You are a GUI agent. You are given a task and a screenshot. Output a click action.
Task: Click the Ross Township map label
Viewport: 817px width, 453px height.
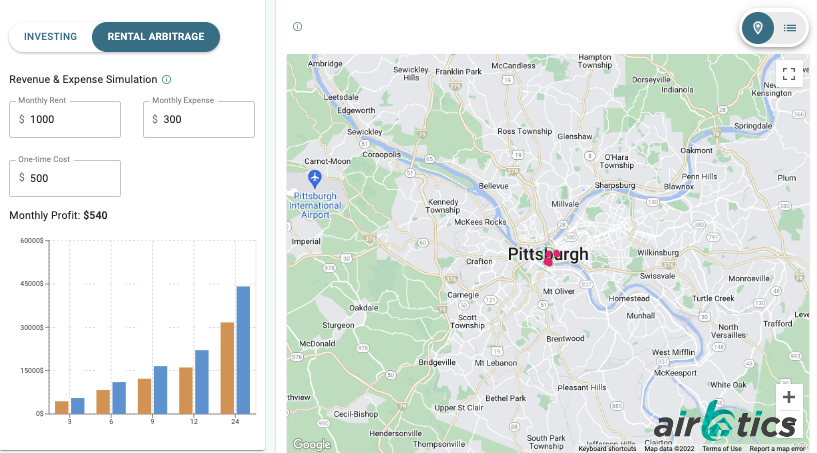(x=524, y=131)
